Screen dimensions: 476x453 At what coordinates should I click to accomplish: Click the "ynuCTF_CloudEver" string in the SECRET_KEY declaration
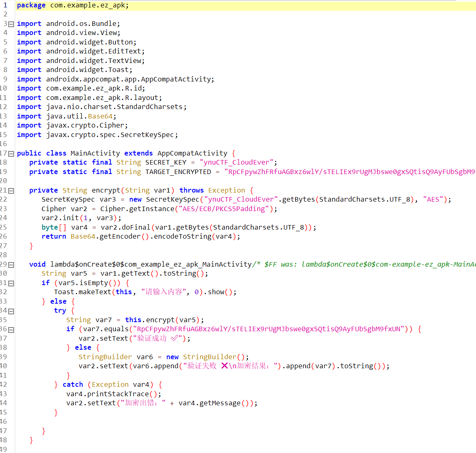(x=236, y=163)
